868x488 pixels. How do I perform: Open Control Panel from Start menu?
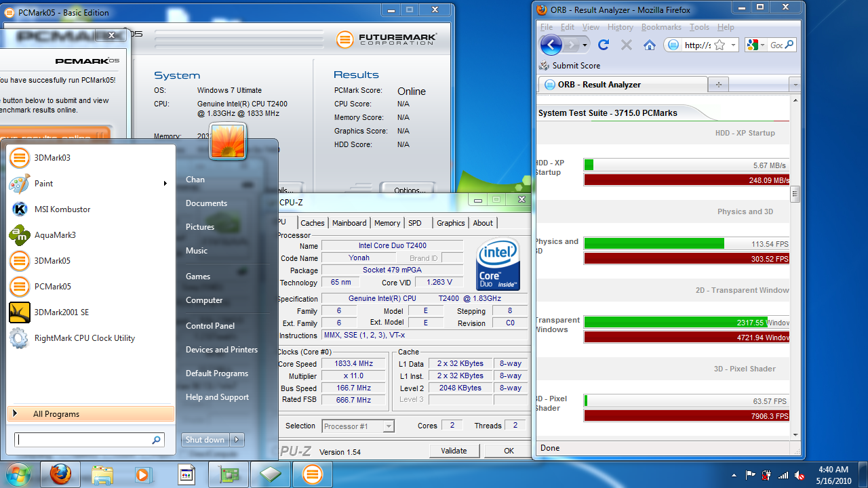[210, 326]
